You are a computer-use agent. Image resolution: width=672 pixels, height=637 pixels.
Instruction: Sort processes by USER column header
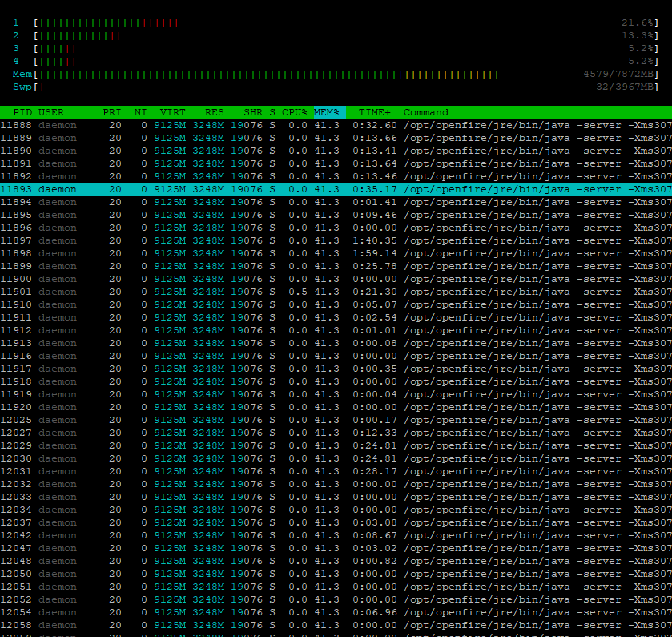51,112
